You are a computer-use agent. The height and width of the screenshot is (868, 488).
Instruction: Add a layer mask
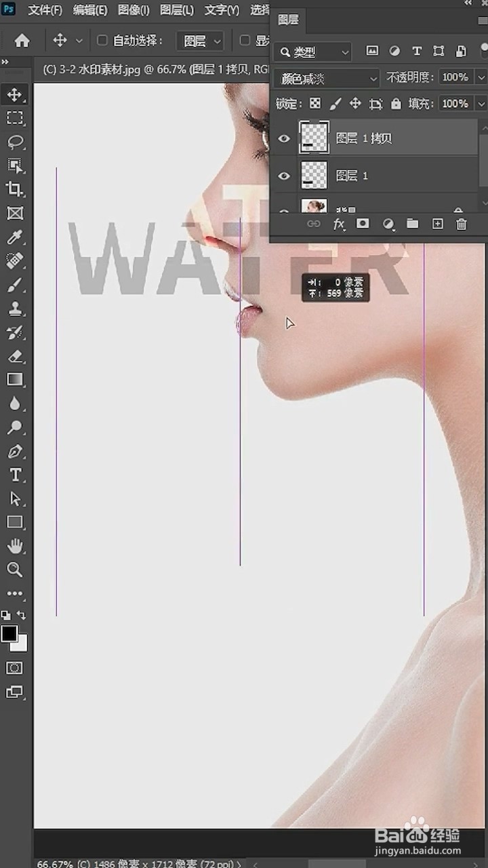tap(363, 224)
